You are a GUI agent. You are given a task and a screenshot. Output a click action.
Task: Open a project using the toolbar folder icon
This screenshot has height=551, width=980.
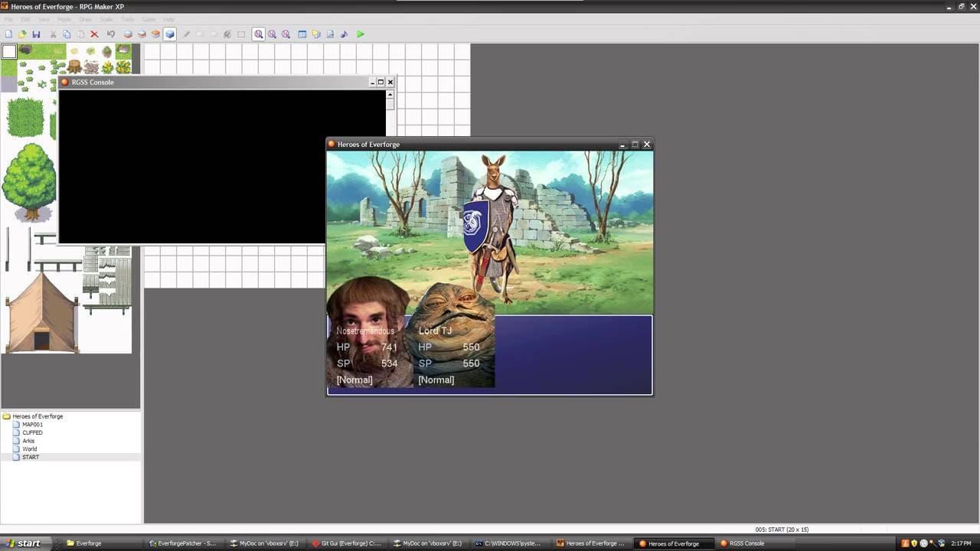pos(22,34)
